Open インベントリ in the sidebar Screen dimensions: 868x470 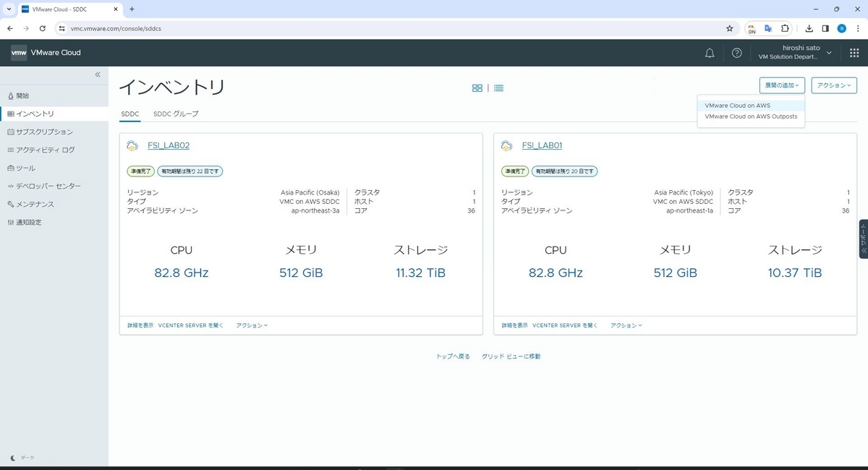point(54,114)
